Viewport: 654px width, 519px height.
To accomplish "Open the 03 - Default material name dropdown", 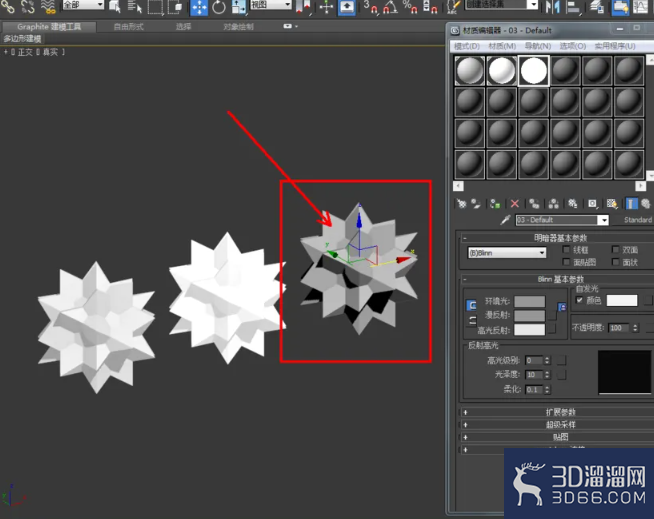I will click(x=603, y=220).
